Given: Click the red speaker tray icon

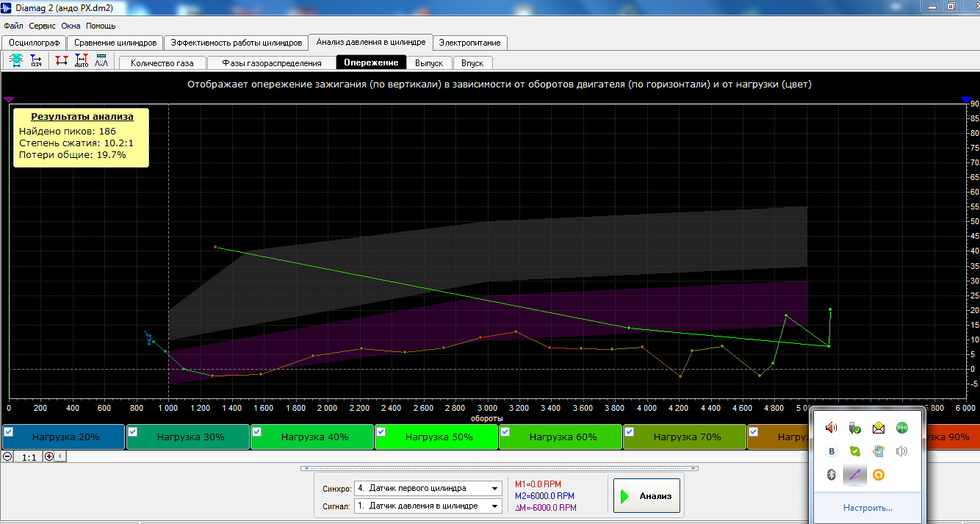Looking at the screenshot, I should click(x=832, y=428).
